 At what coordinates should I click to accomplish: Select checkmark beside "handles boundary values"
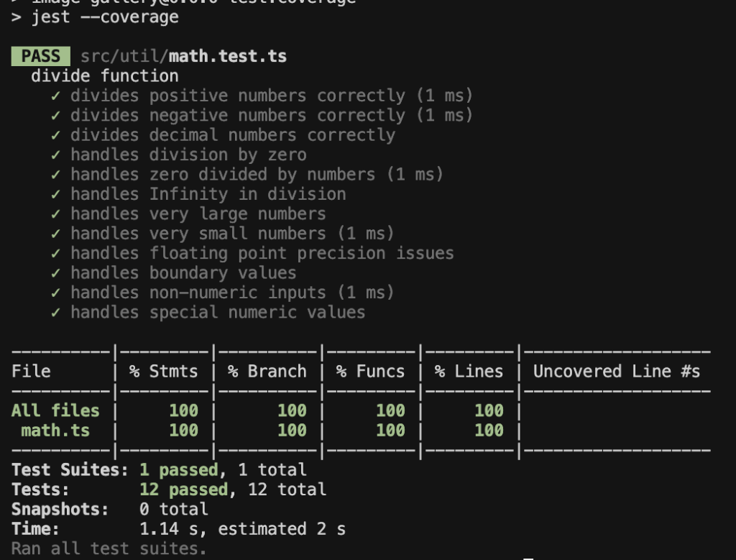click(56, 273)
